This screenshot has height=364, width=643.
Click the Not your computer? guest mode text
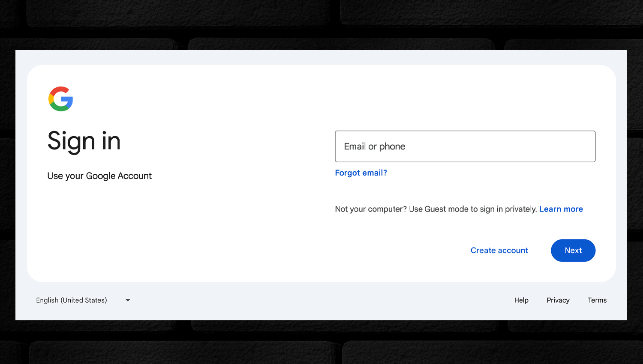[436, 209]
